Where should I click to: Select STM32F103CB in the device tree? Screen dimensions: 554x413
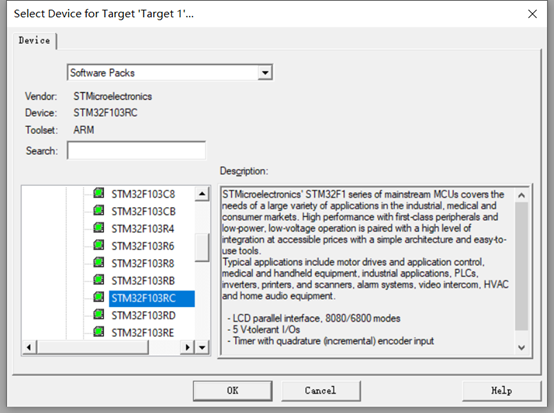143,212
